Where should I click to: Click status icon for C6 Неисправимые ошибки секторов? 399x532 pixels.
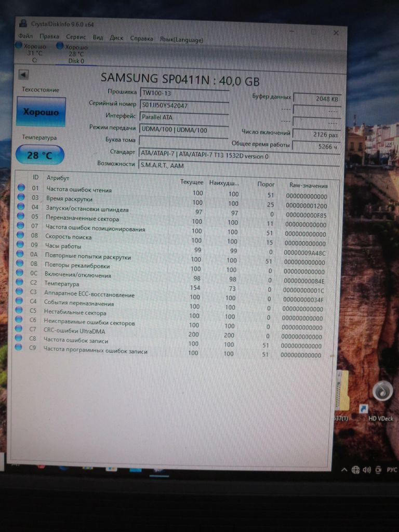(x=19, y=320)
